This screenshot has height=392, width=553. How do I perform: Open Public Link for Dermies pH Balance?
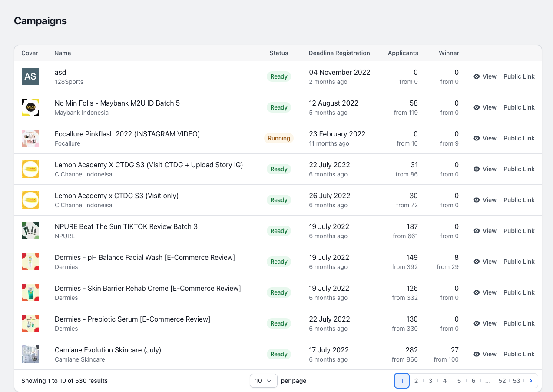pos(519,262)
